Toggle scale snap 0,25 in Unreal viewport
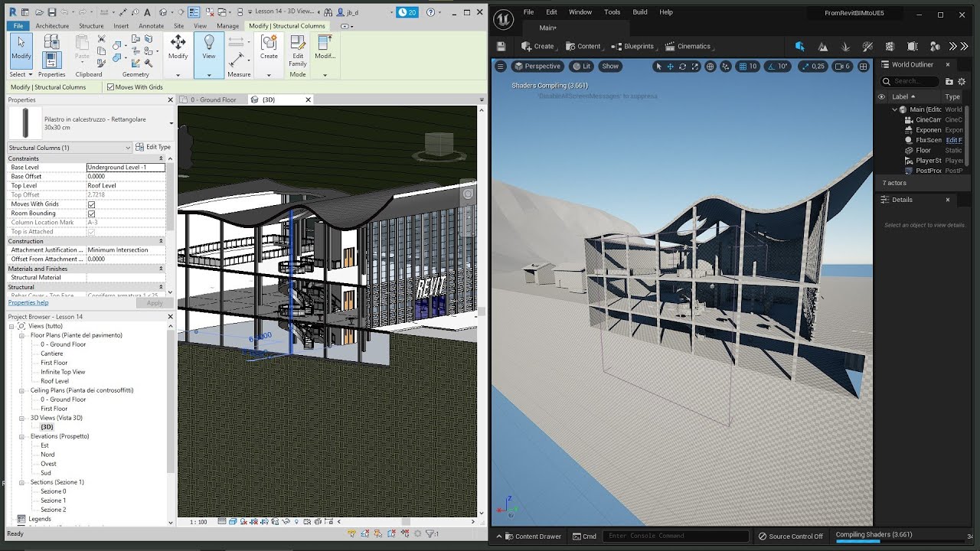This screenshot has height=551, width=980. (813, 67)
